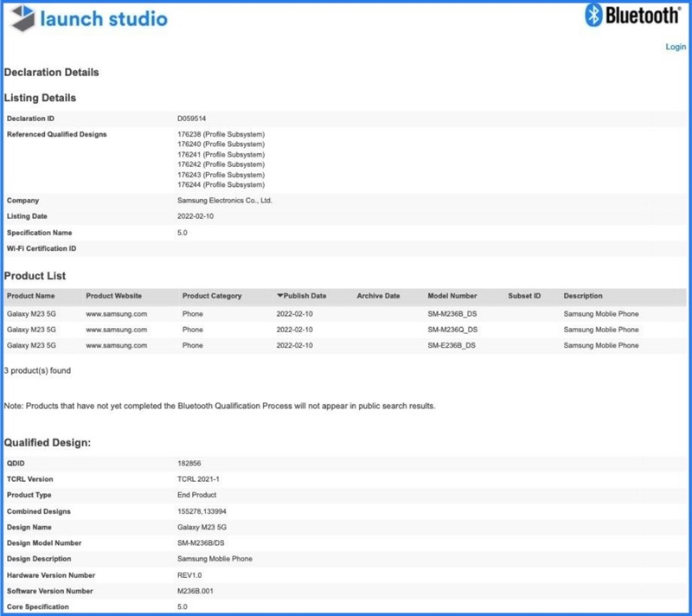The image size is (692, 616).
Task: Open the Login link
Action: click(x=676, y=47)
